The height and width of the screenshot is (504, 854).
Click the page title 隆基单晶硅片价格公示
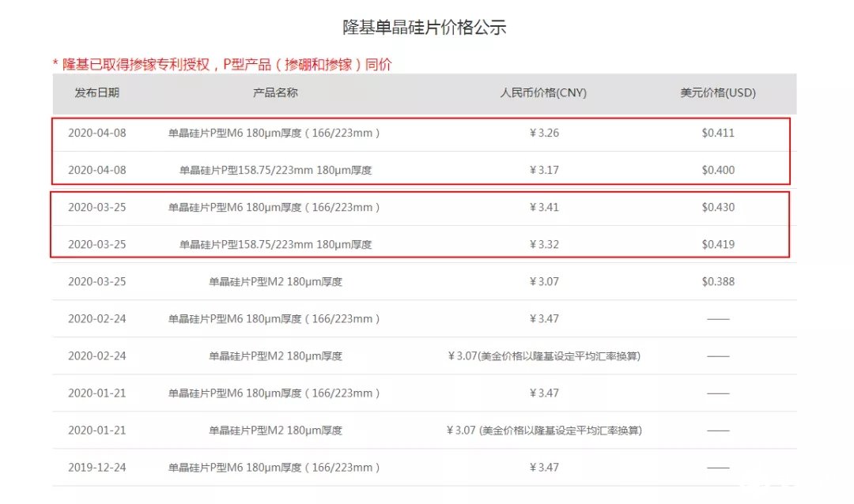425,26
